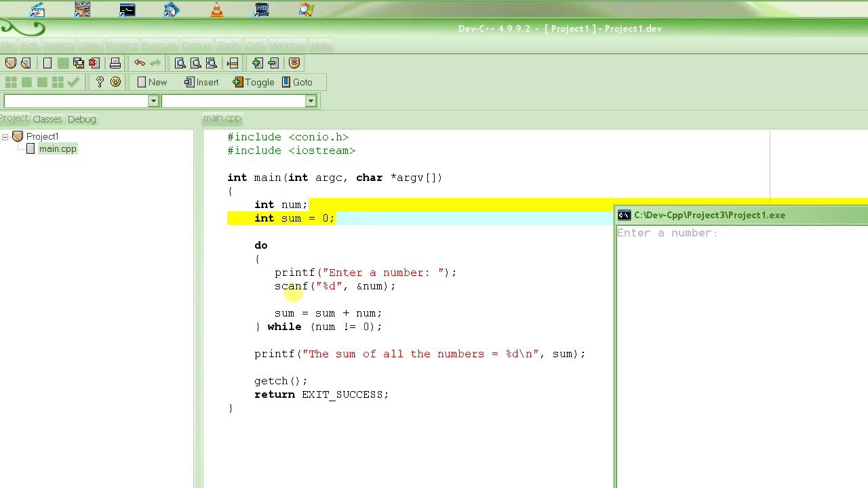Open the command prompt desktop shortcut
This screenshot has height=488, width=868.
[x=127, y=9]
